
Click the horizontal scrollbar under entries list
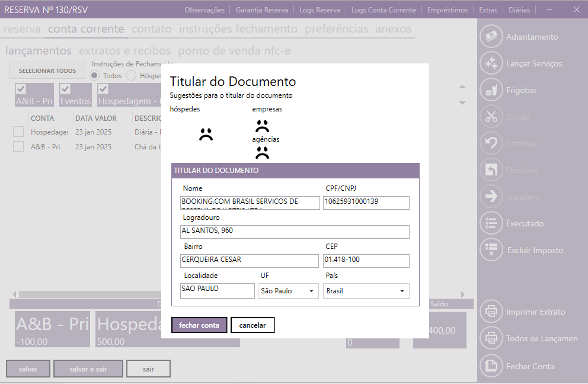click(89, 294)
